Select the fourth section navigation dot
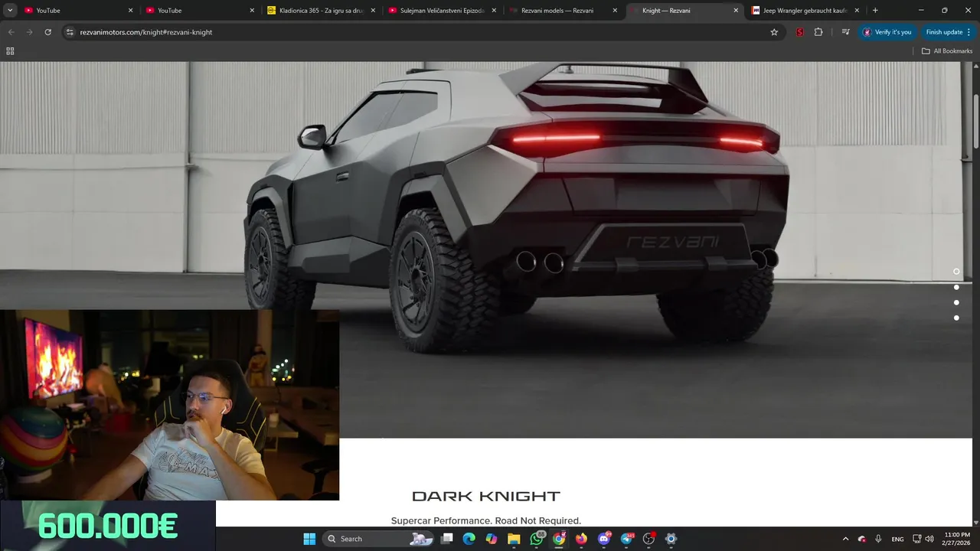The width and height of the screenshot is (980, 551). (x=956, y=318)
